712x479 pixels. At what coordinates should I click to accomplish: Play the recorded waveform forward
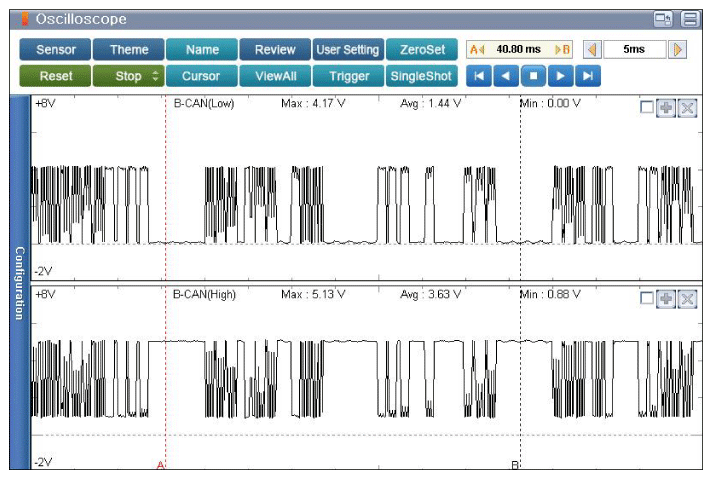click(562, 76)
